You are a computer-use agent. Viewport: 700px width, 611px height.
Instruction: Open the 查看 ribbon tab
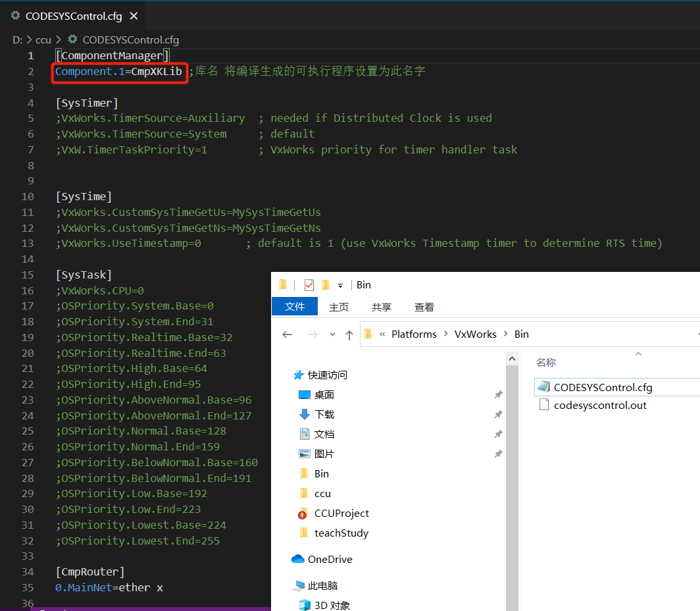click(x=424, y=307)
